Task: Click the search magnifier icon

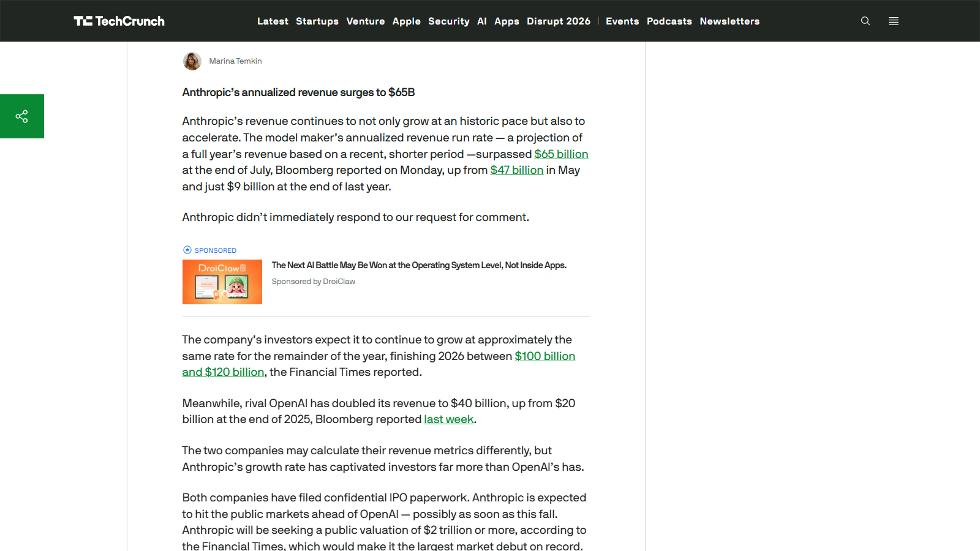Action: pyautogui.click(x=865, y=21)
